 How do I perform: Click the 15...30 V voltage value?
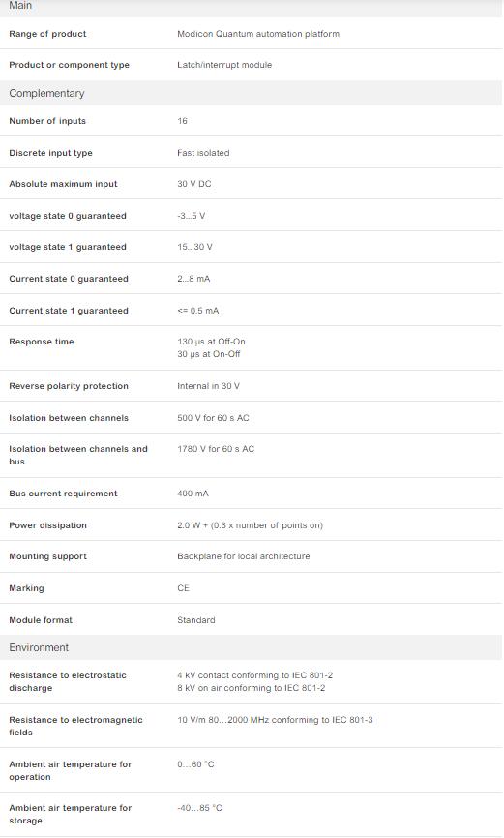[x=195, y=247]
